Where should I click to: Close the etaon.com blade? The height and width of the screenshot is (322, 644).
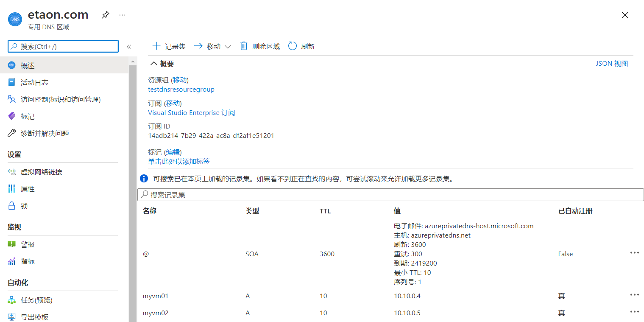pos(625,15)
